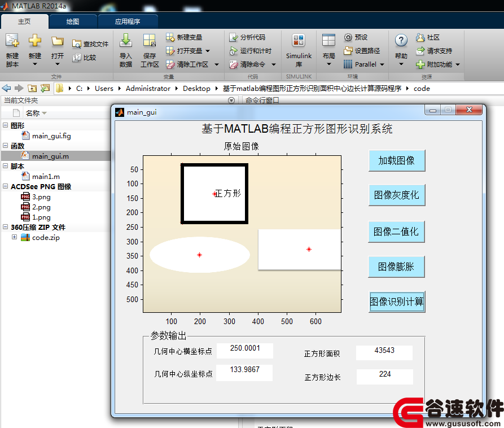Click the Layout (布局) icon
Screen dimensions: 504x428
point(328,41)
